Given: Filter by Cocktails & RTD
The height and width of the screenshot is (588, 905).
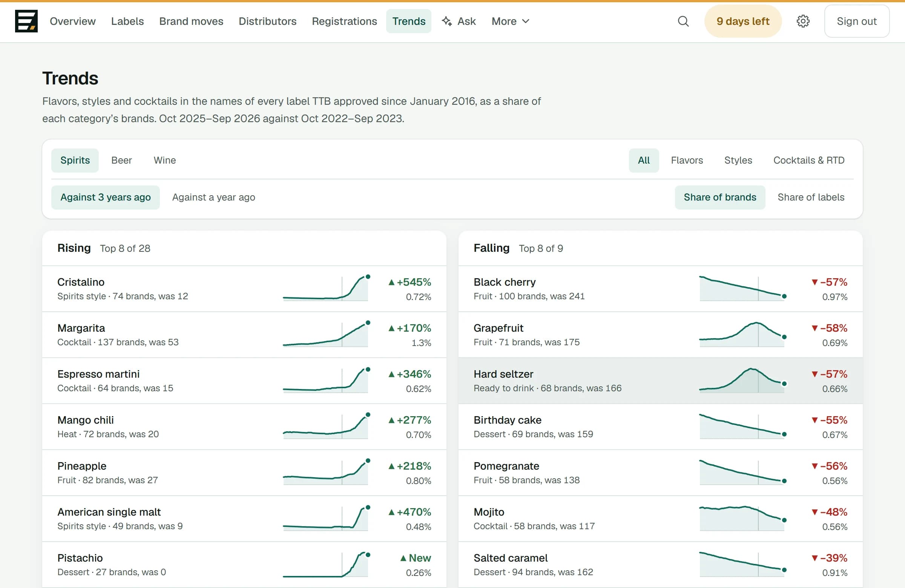Looking at the screenshot, I should point(808,161).
